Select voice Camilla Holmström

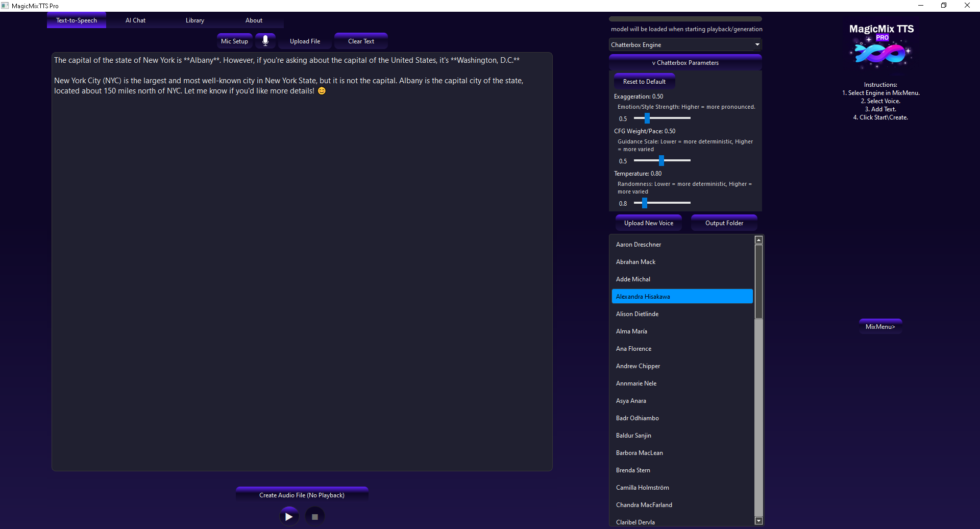coord(682,488)
